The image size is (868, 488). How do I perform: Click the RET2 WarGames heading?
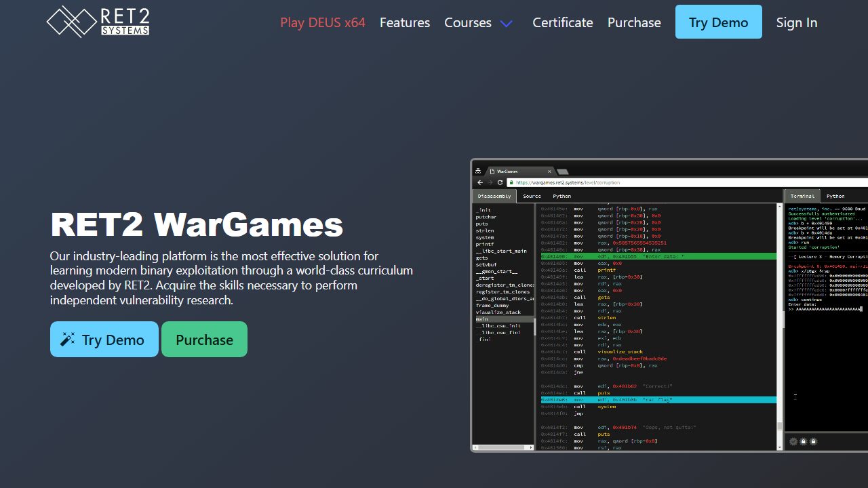197,224
